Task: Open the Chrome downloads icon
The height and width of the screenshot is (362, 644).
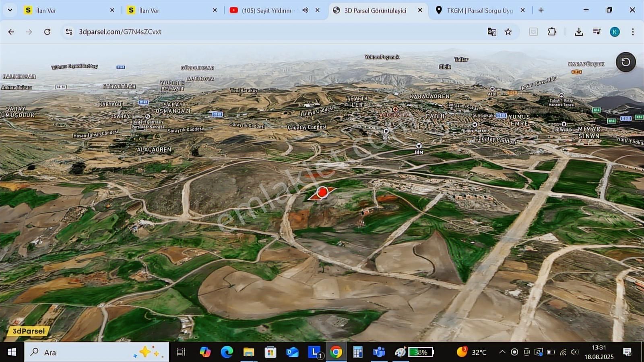Action: pyautogui.click(x=579, y=32)
